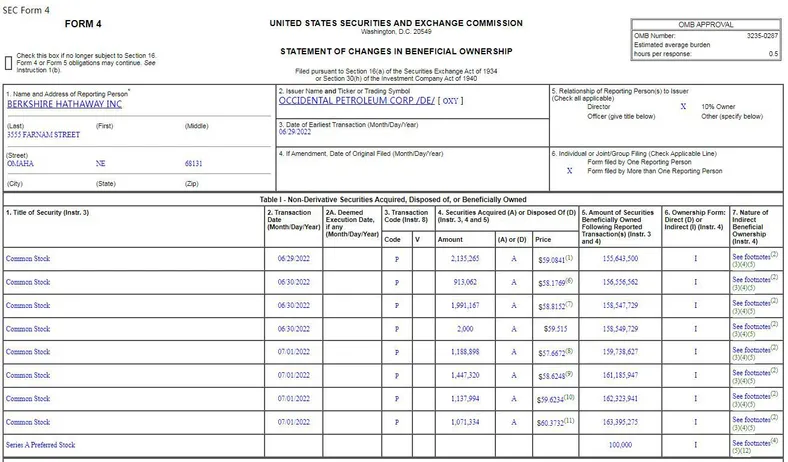Screen dimensions: 788x462
Task: Click the 06/29/2022 earliest transaction date
Action: click(295, 132)
